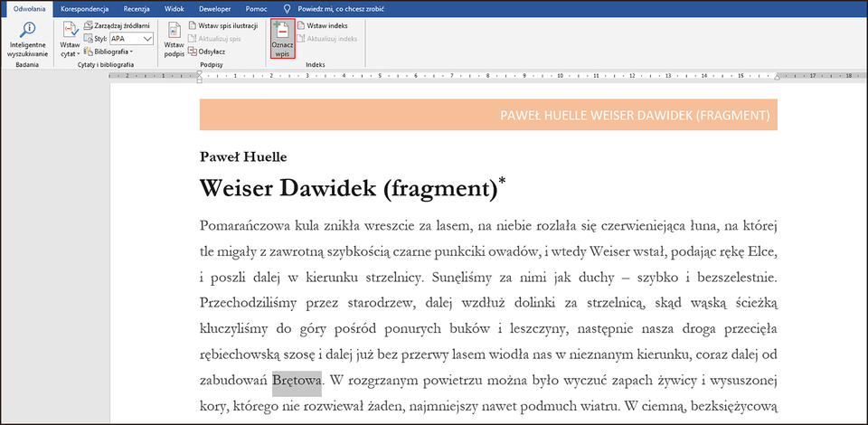Click the right indent marker on ruler
Screen dimensions: 868x425
point(778,78)
